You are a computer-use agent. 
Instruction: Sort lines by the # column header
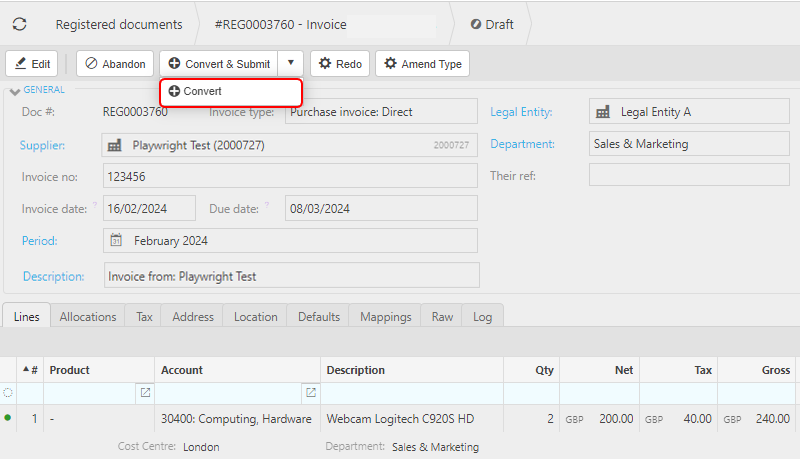tap(30, 370)
